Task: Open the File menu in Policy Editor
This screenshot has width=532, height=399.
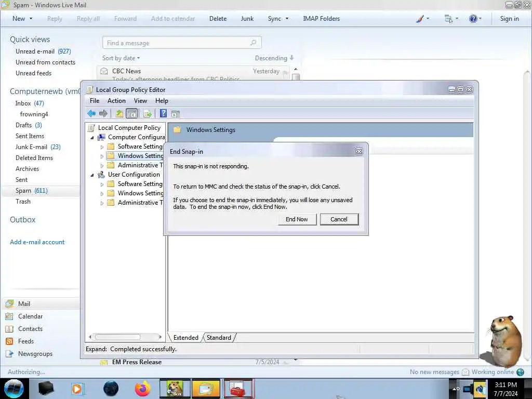Action: (x=95, y=101)
